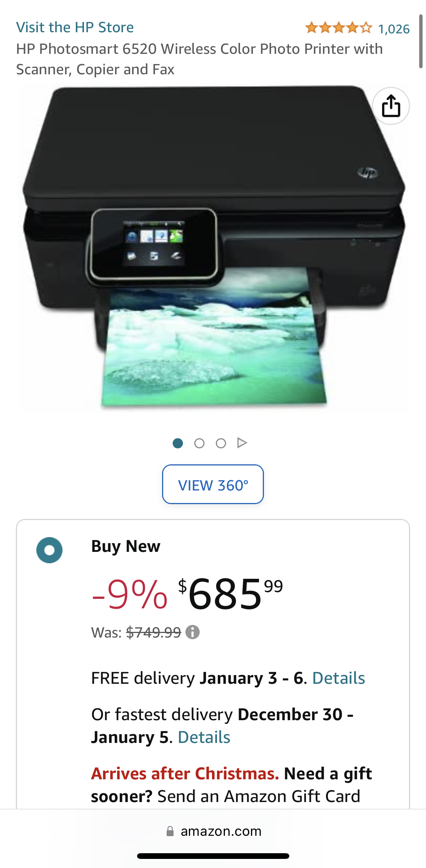The height and width of the screenshot is (868, 426).
Task: Tap the HP Photosmart printer product image
Action: [213, 248]
